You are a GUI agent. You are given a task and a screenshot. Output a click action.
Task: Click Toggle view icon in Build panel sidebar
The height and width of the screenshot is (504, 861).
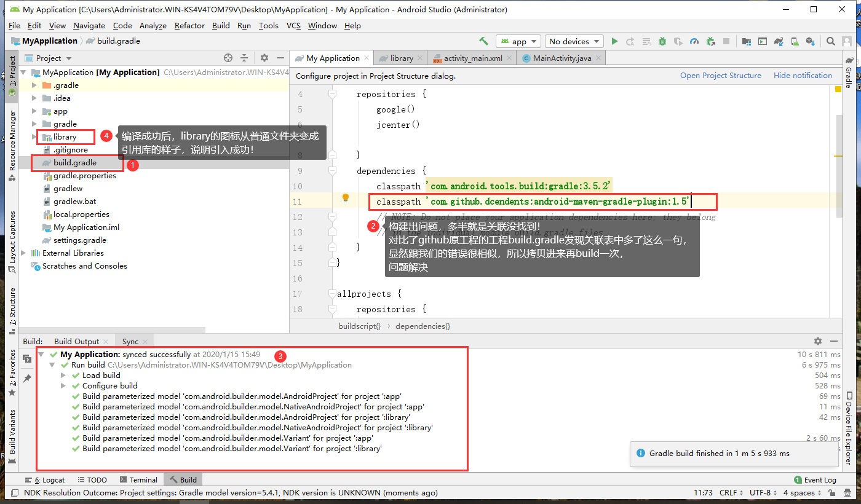[x=27, y=359]
